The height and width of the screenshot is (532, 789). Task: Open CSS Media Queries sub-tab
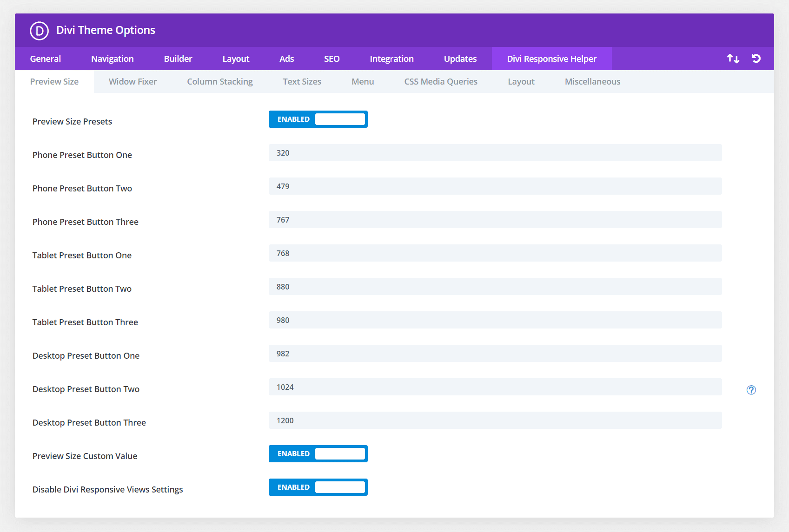(x=441, y=82)
